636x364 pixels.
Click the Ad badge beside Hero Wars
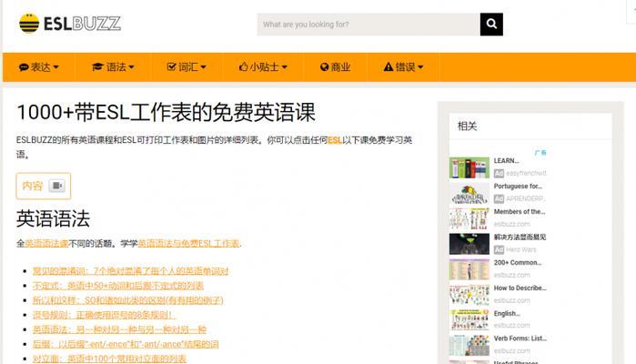tap(499, 250)
